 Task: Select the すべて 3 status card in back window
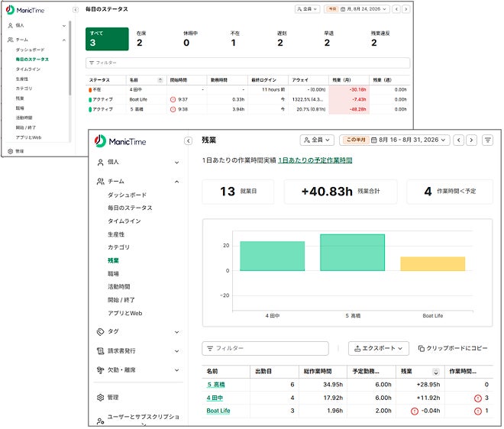pyautogui.click(x=107, y=39)
